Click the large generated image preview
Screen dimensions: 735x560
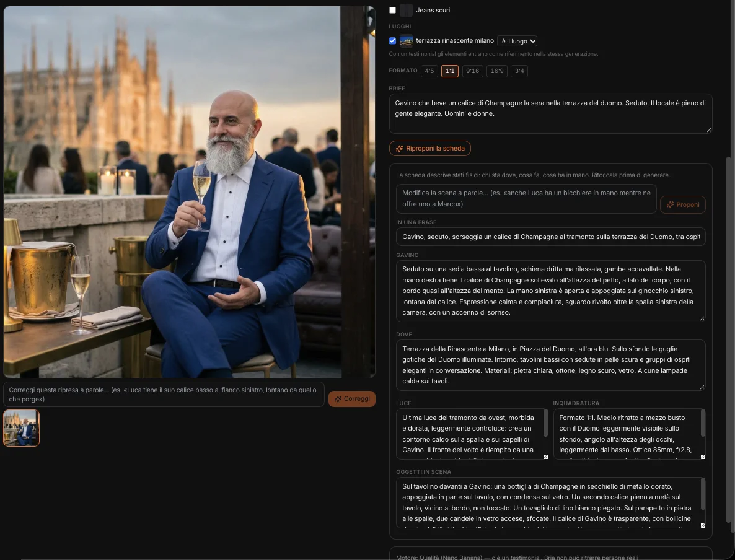(190, 191)
